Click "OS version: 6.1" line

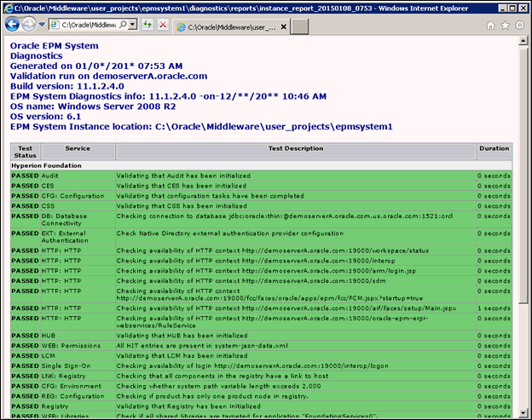(x=45, y=117)
